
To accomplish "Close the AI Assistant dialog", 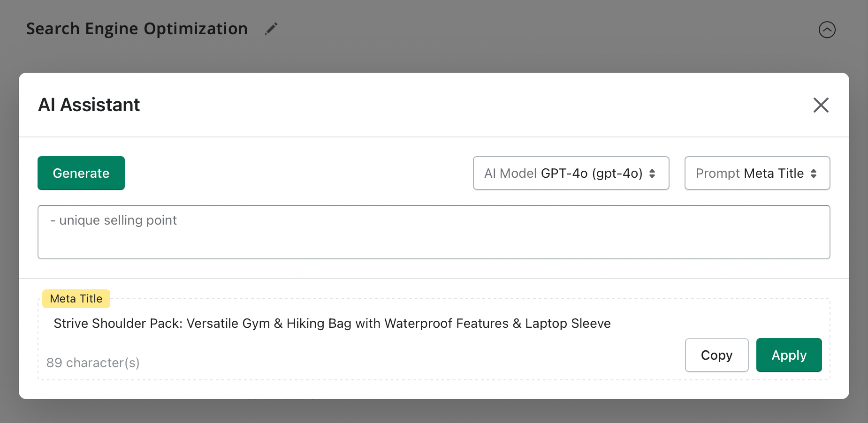I will (821, 105).
